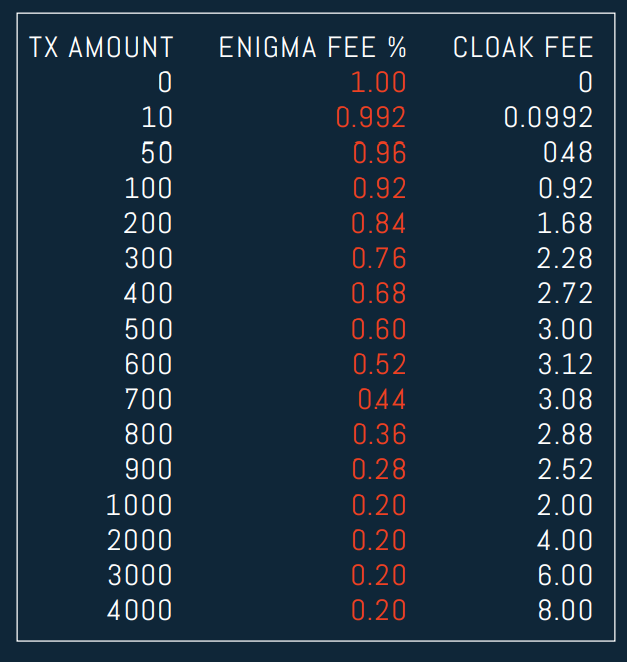Click the 0.36 Enigma fee percentage
This screenshot has width=627, height=662.
pos(379,434)
